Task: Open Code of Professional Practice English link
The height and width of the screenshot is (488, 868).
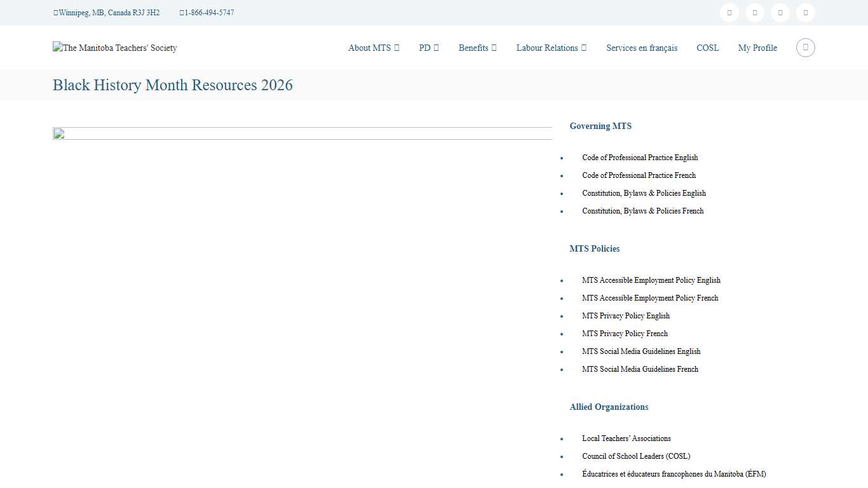Action: 639,158
